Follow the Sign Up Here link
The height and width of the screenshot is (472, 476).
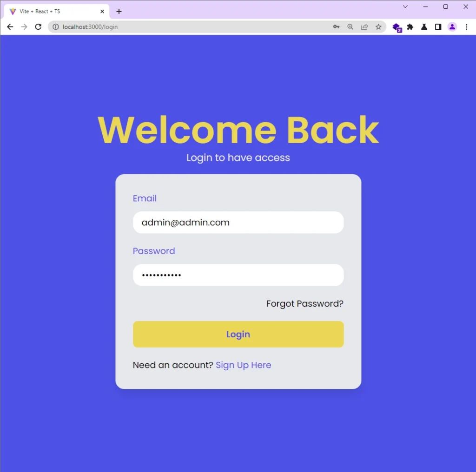coord(244,365)
